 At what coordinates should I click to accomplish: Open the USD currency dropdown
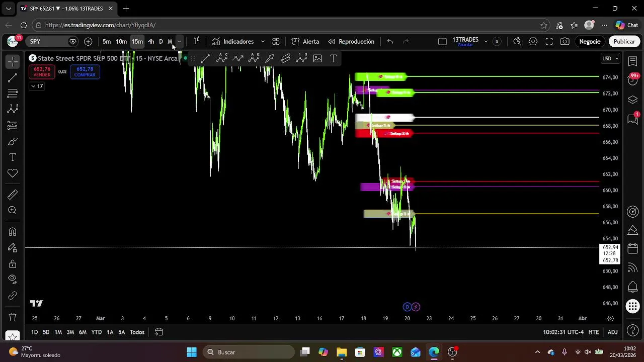coord(610,59)
